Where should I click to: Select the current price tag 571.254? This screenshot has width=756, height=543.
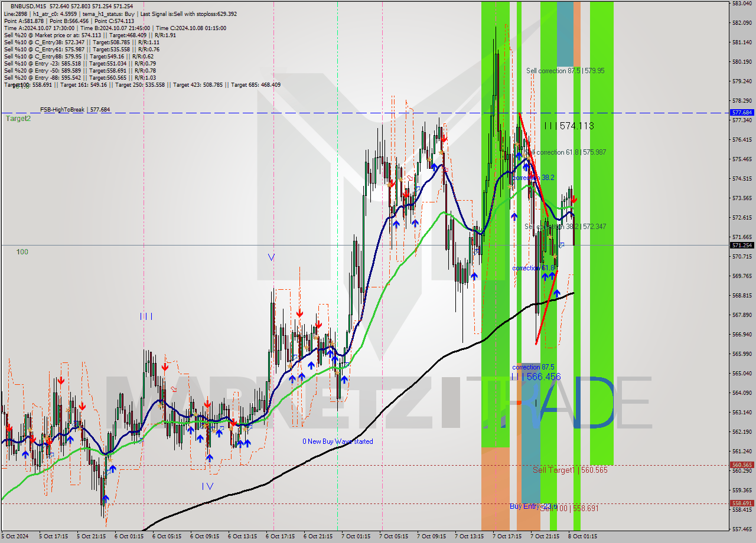742,245
